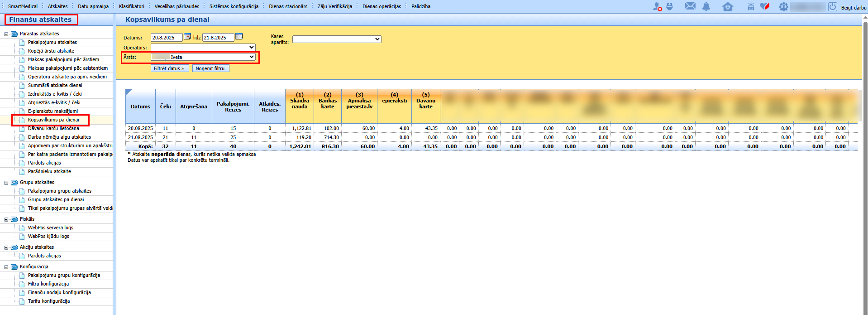Click document icon beside WebPos servera logs

[22, 228]
